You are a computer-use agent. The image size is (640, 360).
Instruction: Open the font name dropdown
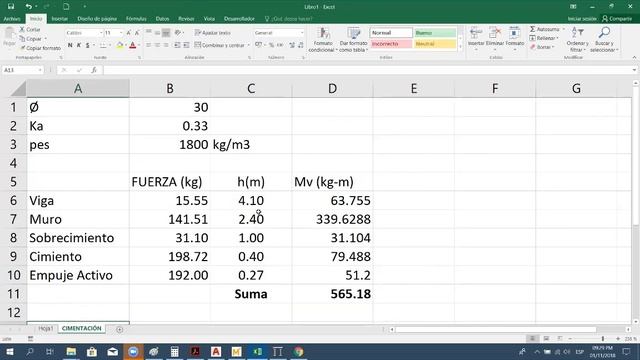tap(101, 33)
